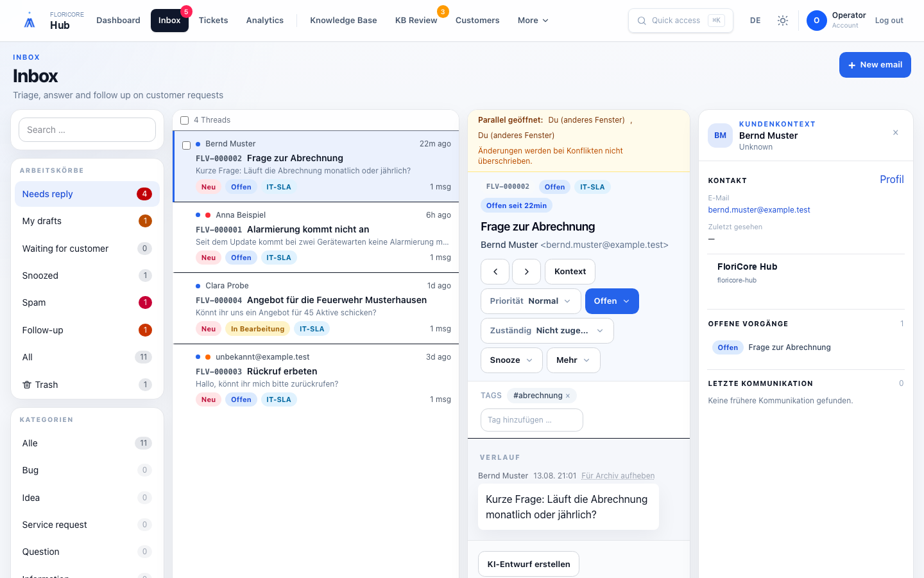Click the Tag hinzufügen input field
Image resolution: width=924 pixels, height=578 pixels.
coord(532,420)
